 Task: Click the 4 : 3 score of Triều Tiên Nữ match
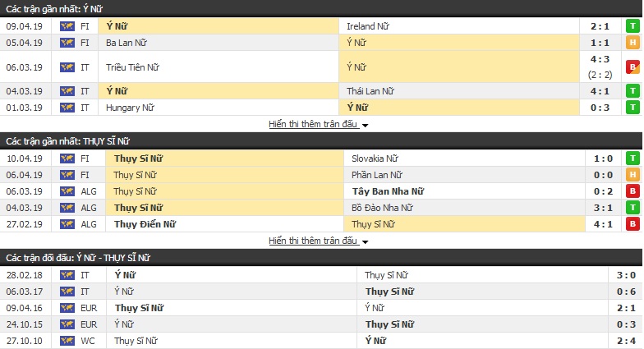(x=600, y=59)
